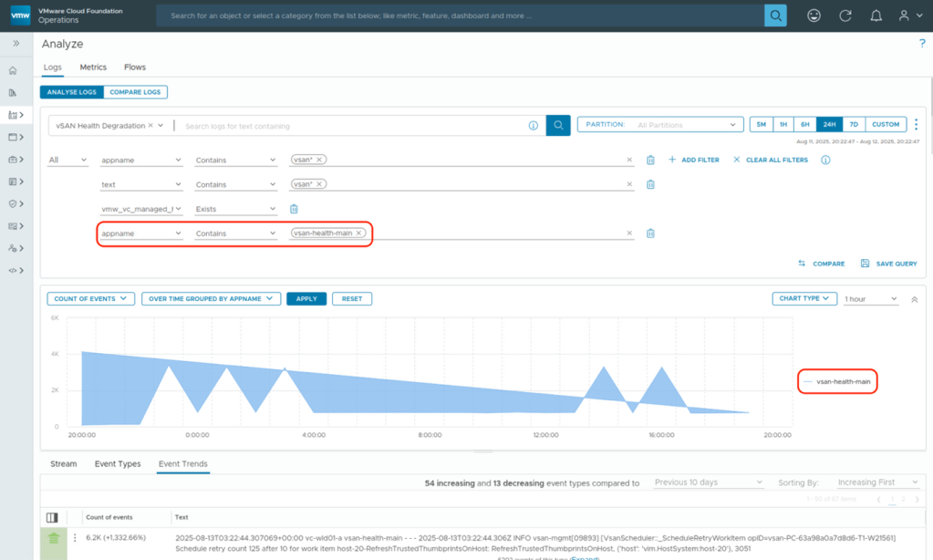The width and height of the screenshot is (933, 560).
Task: Switch to Compare Logs mode
Action: tap(135, 92)
